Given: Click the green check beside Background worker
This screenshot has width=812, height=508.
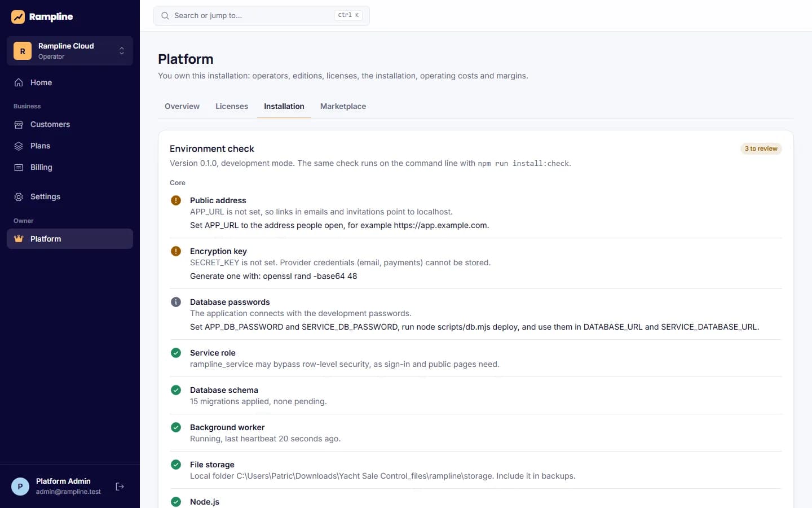Looking at the screenshot, I should [176, 427].
